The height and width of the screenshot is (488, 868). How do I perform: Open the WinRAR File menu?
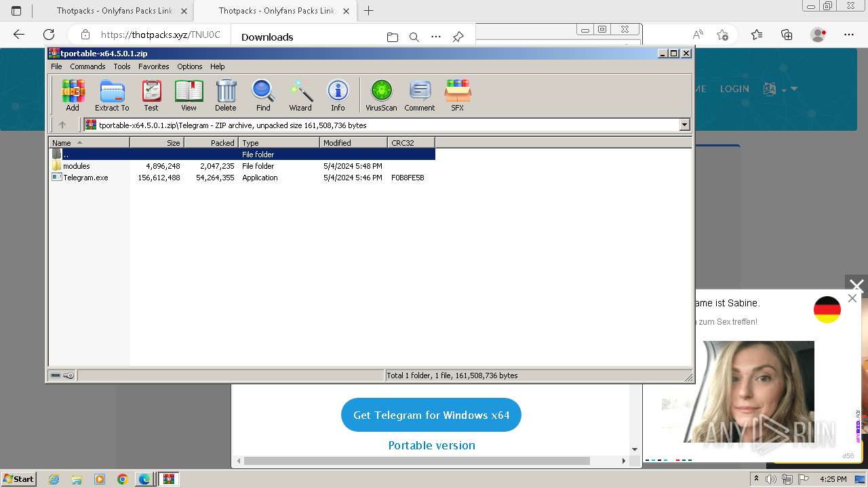tap(56, 66)
